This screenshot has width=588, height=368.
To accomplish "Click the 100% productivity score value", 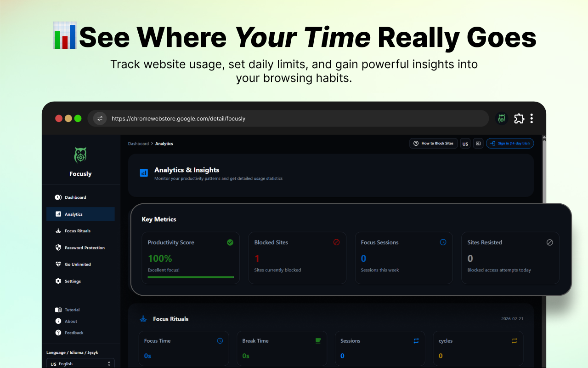I will (x=160, y=259).
